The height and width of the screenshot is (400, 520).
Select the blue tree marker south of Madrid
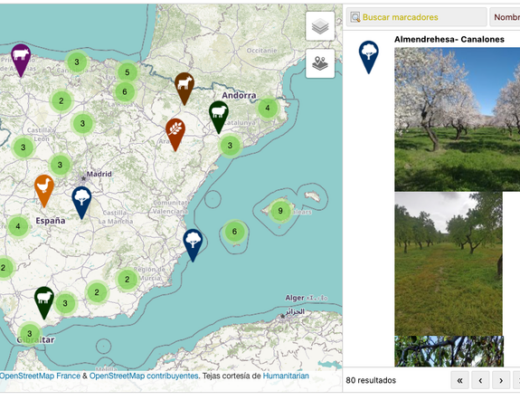point(82,202)
